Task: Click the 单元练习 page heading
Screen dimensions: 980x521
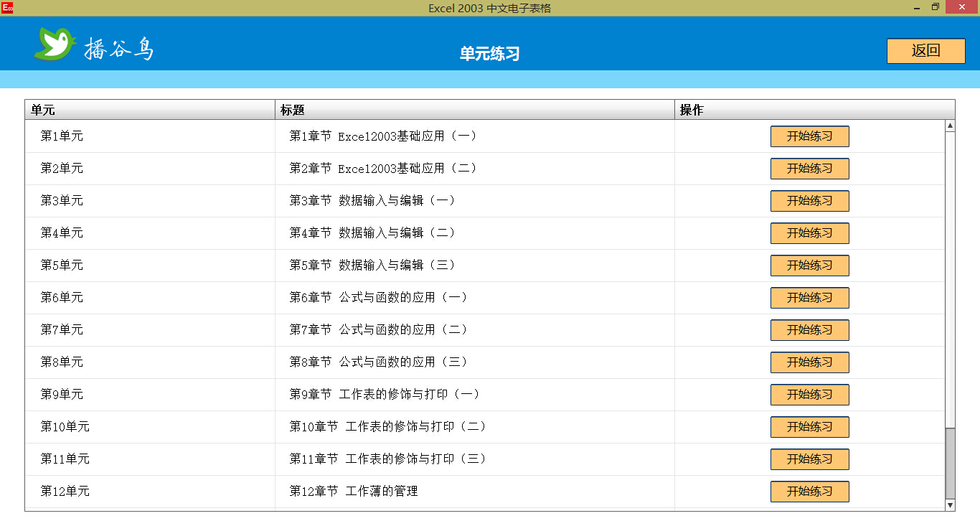Action: (x=489, y=54)
